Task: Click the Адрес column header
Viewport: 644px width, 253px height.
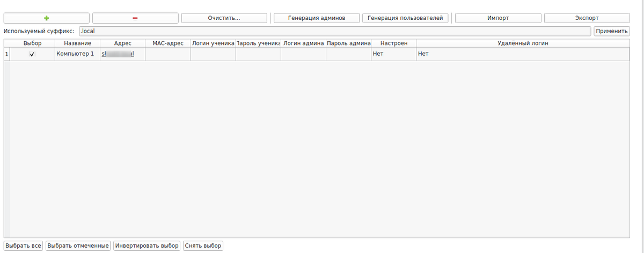Action: [x=123, y=43]
